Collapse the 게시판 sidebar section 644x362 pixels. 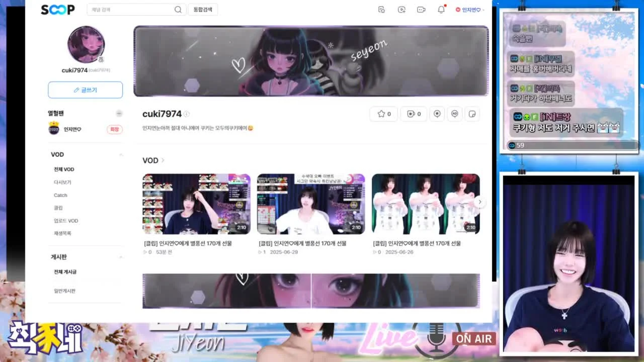click(x=121, y=257)
